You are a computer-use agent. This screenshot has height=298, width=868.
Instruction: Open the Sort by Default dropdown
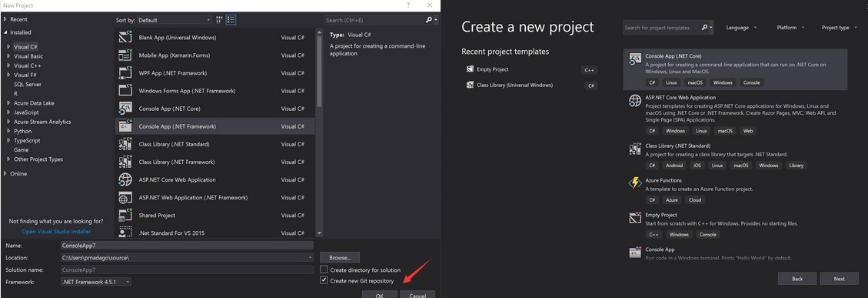(174, 20)
